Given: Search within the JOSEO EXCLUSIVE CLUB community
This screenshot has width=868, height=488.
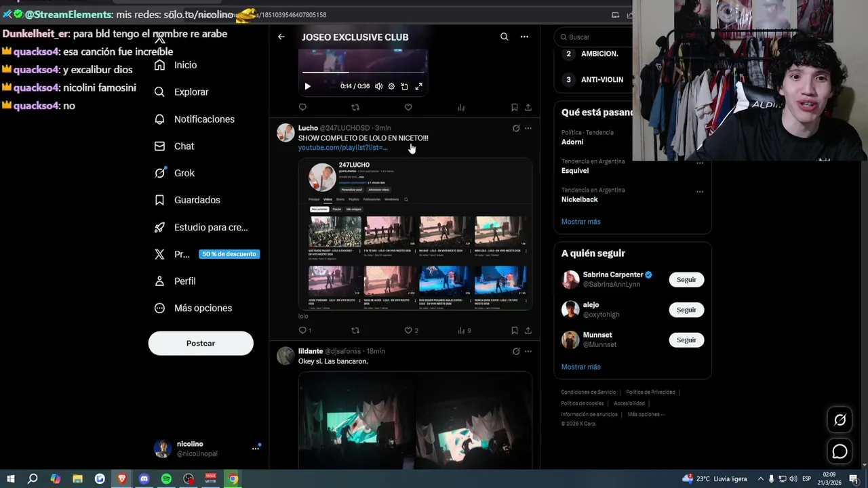Looking at the screenshot, I should (504, 37).
